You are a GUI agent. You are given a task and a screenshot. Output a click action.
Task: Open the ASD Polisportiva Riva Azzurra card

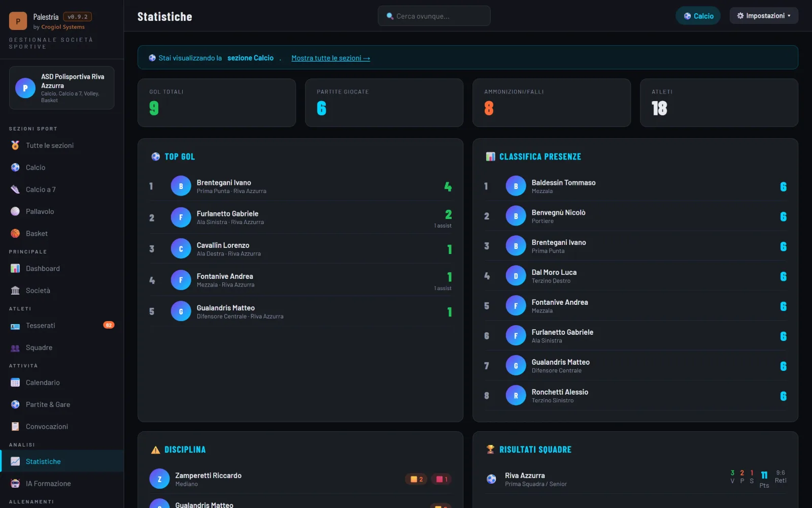click(62, 88)
